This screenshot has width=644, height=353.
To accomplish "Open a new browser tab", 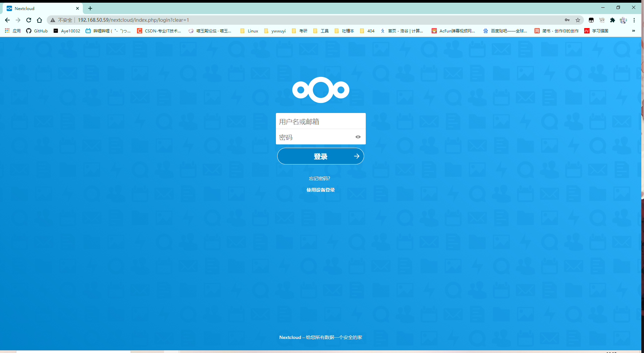I will click(90, 8).
